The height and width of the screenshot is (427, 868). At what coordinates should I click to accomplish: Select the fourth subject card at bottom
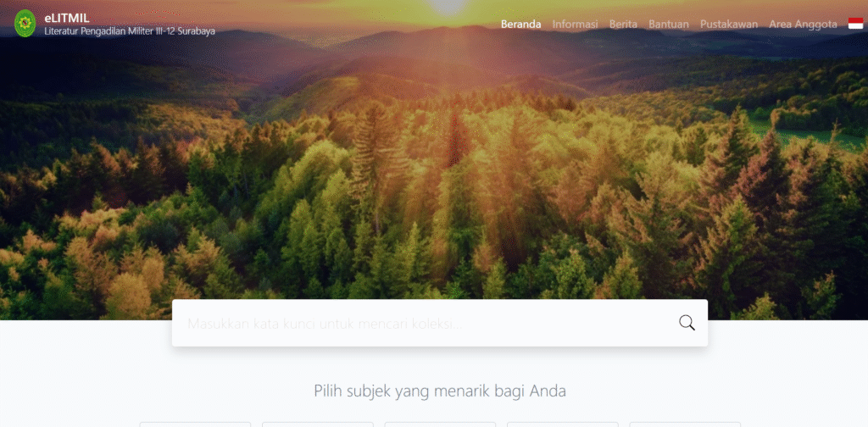[563, 424]
